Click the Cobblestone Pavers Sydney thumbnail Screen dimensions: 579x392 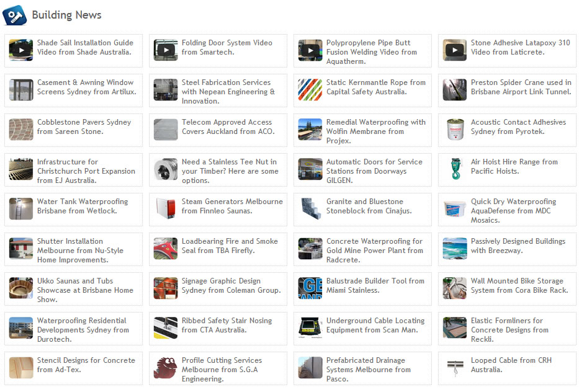21,130
